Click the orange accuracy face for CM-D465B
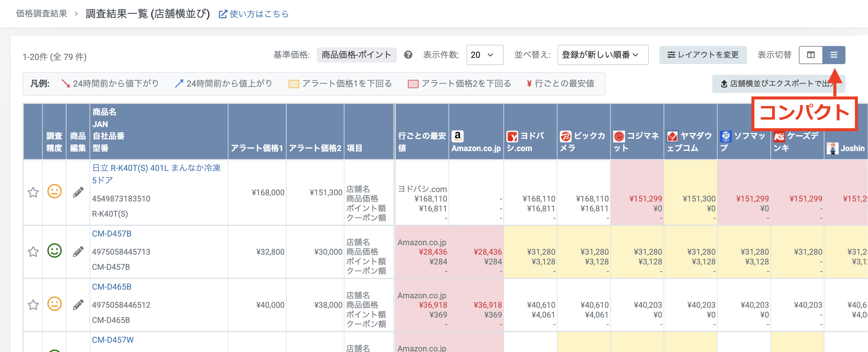 54,304
